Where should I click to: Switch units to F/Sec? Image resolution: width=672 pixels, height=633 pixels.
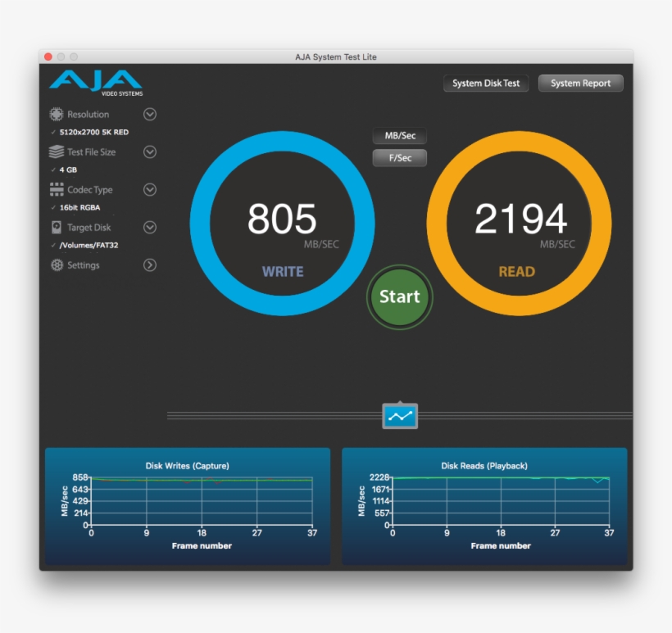point(399,158)
